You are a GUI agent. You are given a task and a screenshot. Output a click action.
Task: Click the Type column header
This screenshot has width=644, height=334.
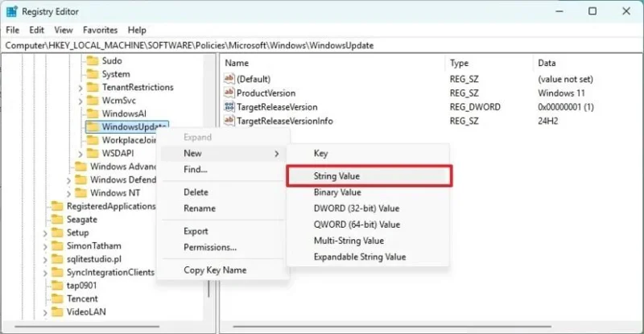click(x=489, y=63)
